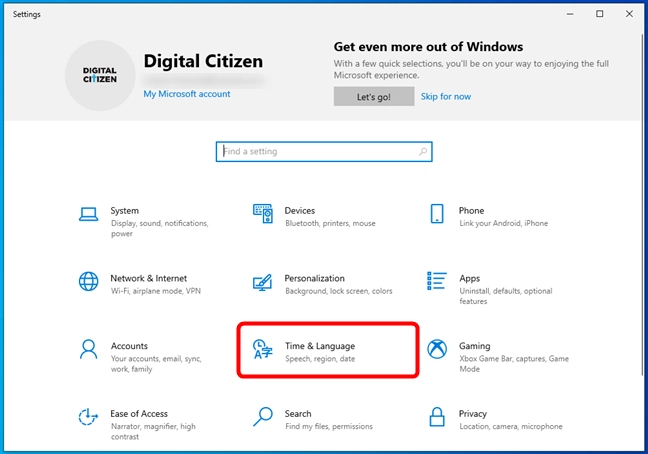Click the Apps category title
This screenshot has width=648, height=454.
(x=469, y=278)
